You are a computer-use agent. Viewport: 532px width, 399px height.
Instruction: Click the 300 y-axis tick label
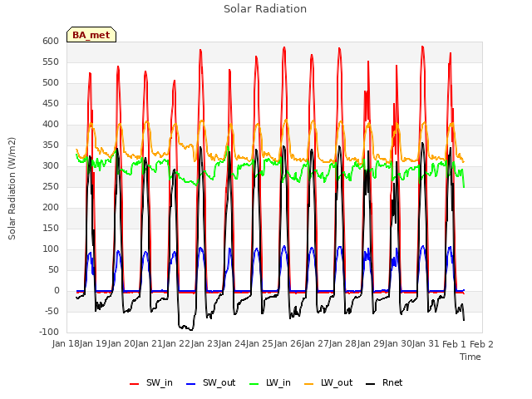coord(51,166)
